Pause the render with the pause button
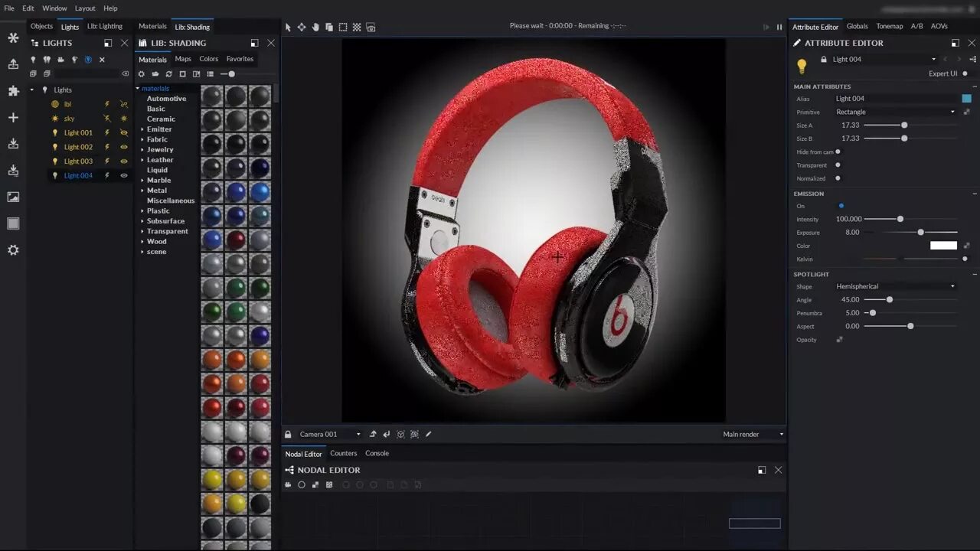 [x=779, y=27]
